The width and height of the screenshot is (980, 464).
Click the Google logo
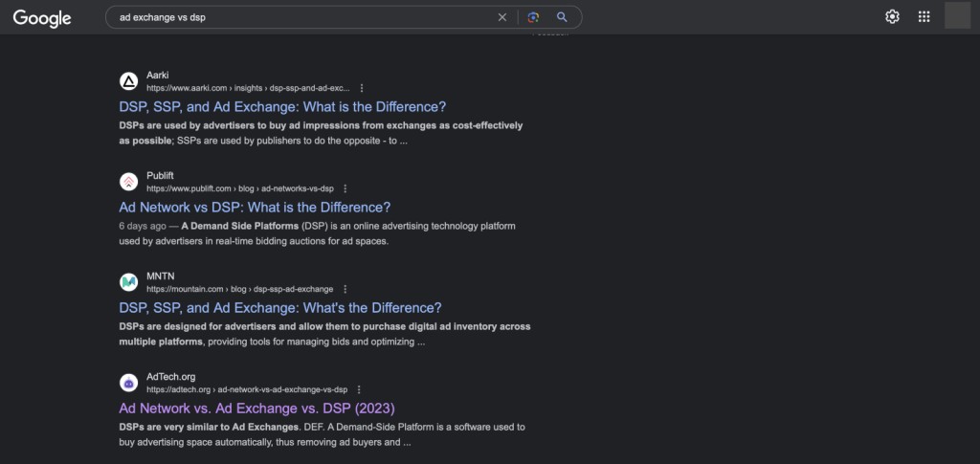coord(42,18)
